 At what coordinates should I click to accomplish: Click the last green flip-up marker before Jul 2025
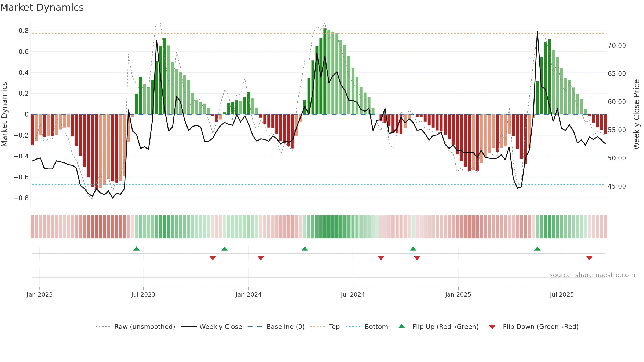tap(537, 249)
